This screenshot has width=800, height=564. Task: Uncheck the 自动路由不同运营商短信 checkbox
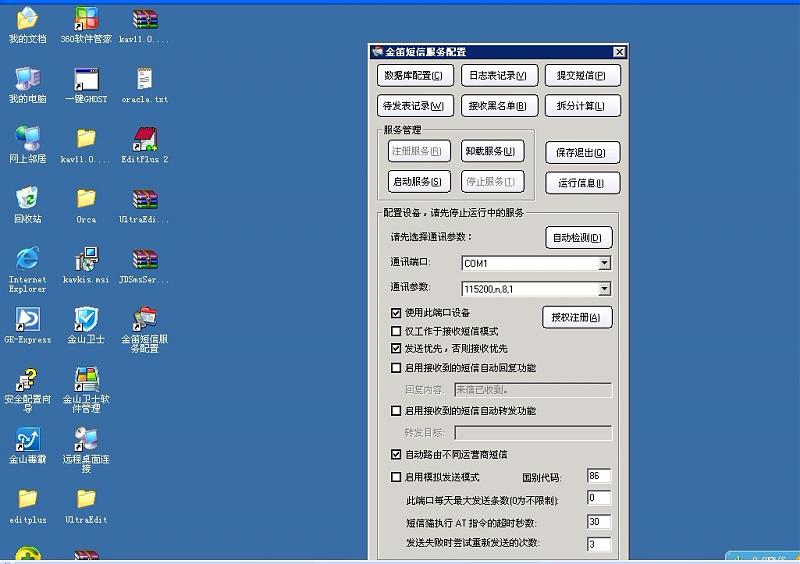[x=396, y=454]
